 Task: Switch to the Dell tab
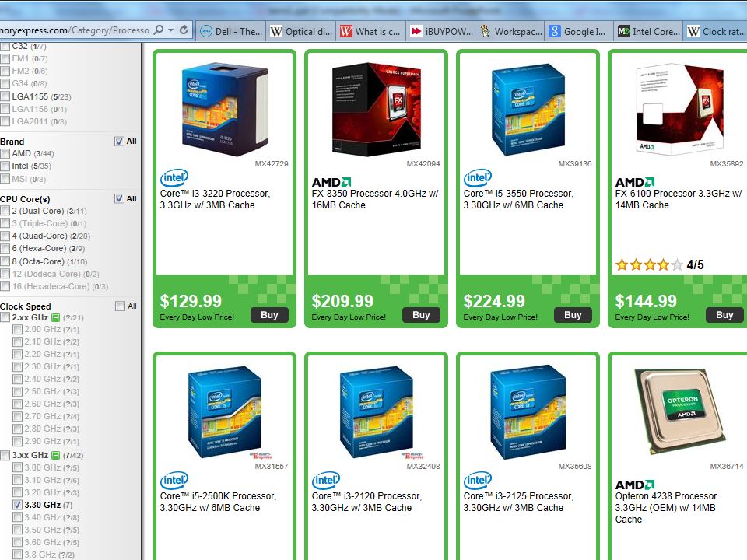coord(231,32)
